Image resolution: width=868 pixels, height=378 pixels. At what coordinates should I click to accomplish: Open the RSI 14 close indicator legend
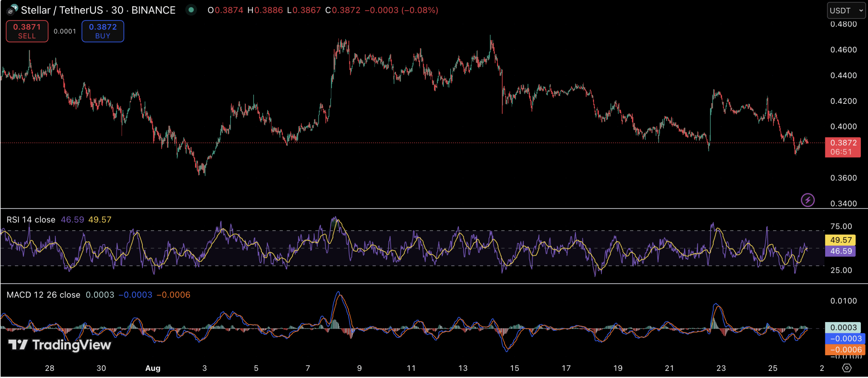[x=31, y=220]
